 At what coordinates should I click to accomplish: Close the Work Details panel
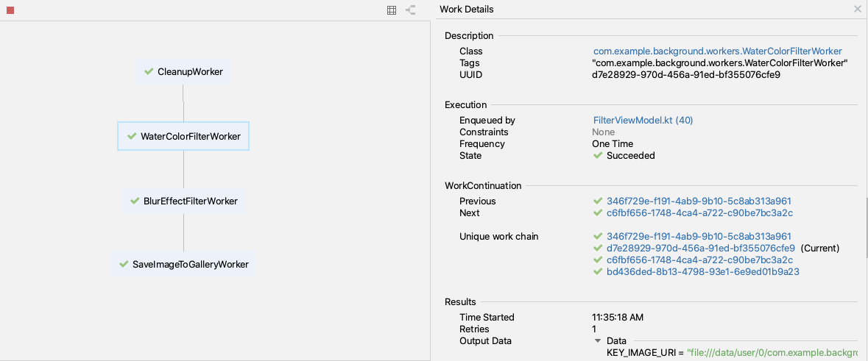pos(858,9)
